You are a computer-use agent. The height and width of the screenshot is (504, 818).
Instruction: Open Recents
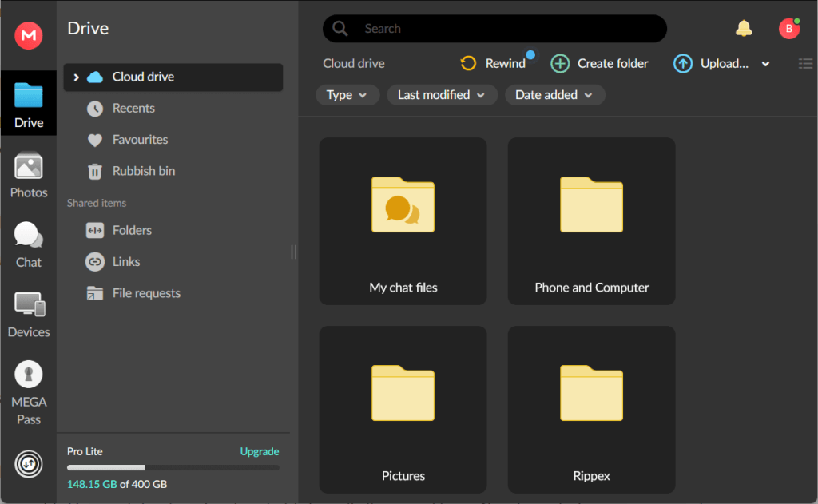point(133,109)
